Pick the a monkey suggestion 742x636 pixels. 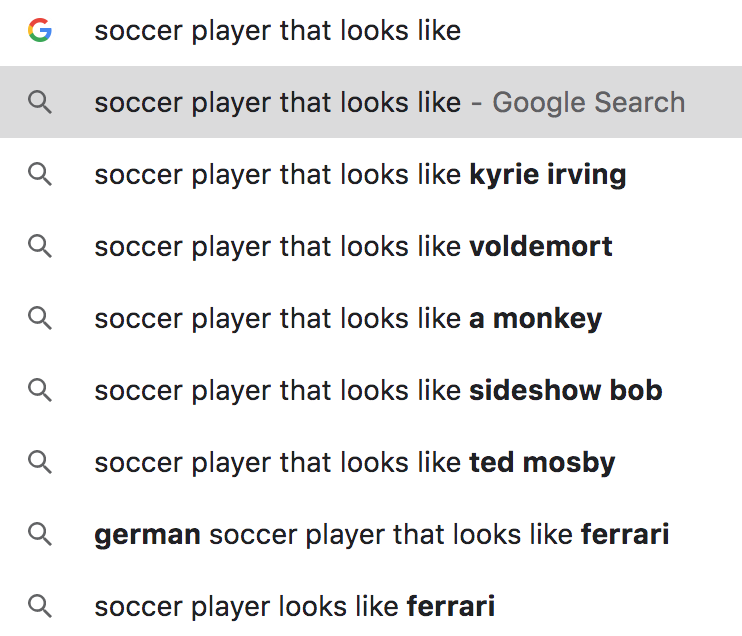click(x=371, y=318)
